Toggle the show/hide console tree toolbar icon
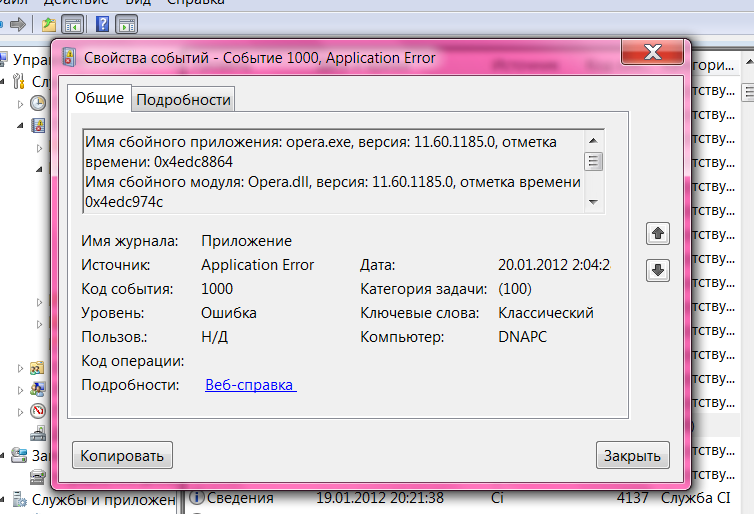 point(73,25)
